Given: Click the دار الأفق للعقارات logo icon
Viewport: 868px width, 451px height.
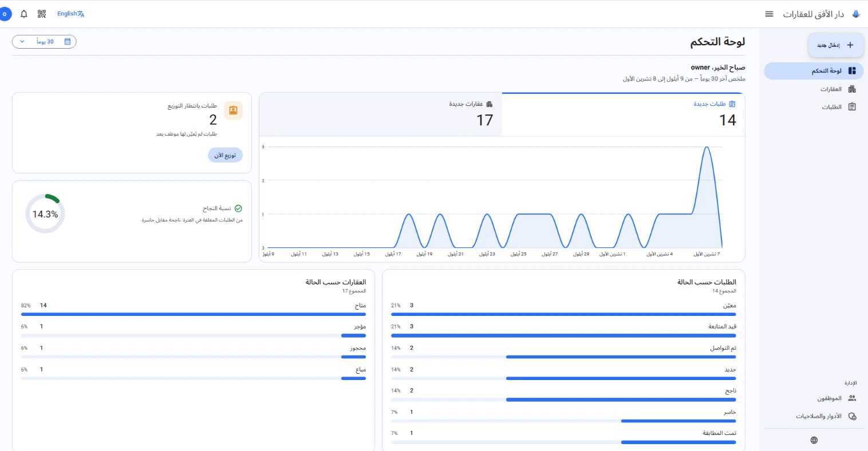Looking at the screenshot, I should pos(856,14).
